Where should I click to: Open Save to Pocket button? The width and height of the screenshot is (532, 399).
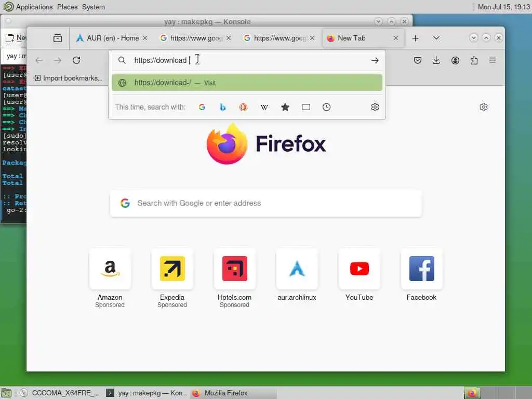pyautogui.click(x=418, y=60)
